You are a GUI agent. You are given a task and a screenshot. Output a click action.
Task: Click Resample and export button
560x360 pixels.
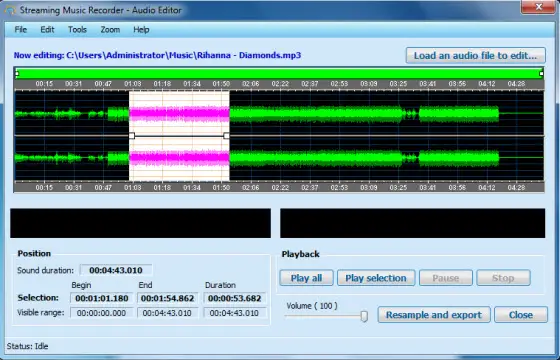[x=434, y=315]
